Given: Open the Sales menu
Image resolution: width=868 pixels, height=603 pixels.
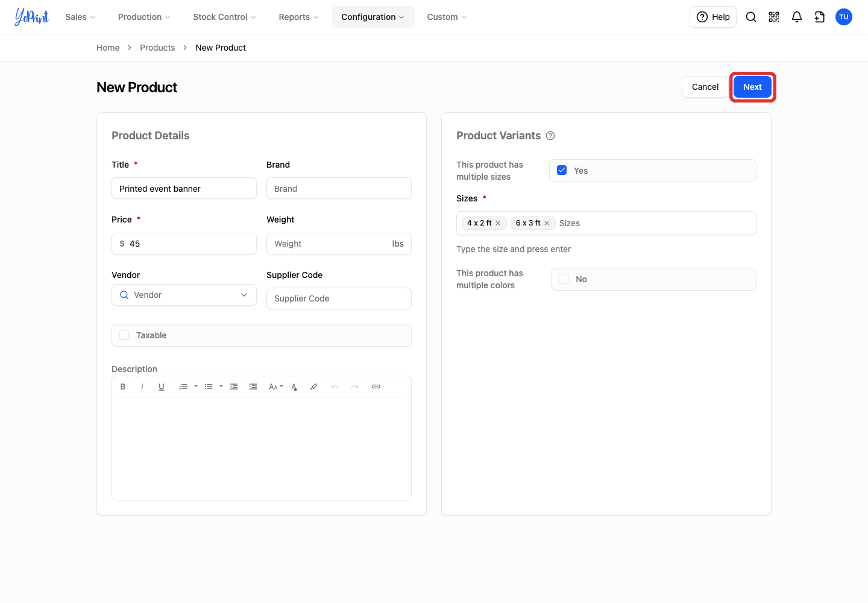Looking at the screenshot, I should click(x=80, y=17).
